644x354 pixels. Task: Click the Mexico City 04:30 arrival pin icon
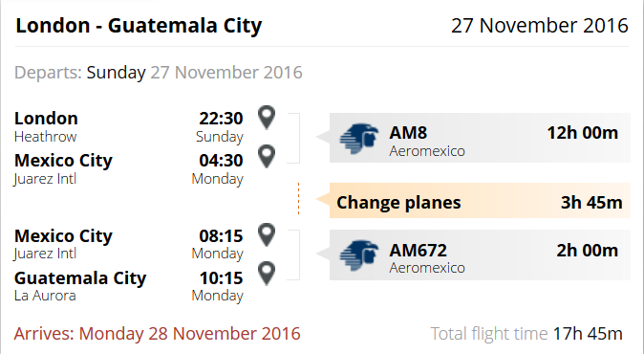tap(267, 156)
